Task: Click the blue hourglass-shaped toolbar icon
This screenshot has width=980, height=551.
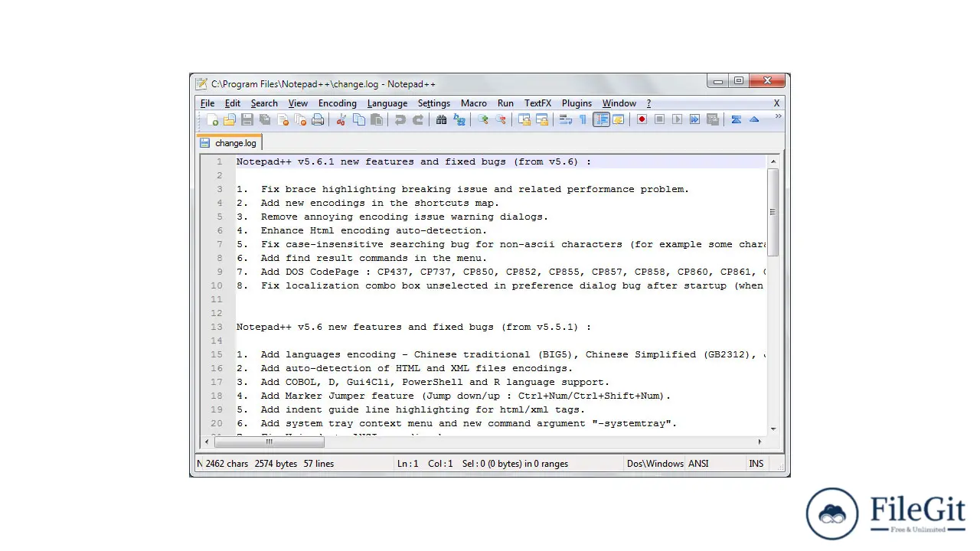Action: pos(736,119)
